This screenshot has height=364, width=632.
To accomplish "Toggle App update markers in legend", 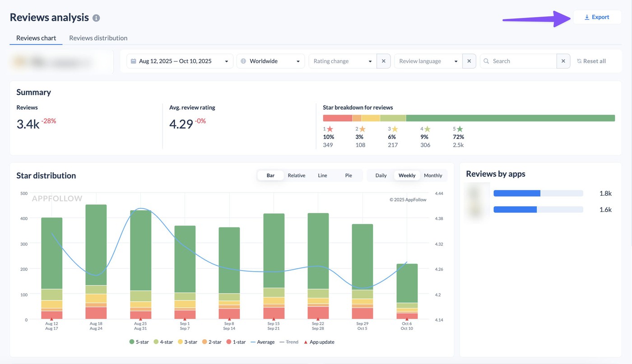I will [x=319, y=342].
